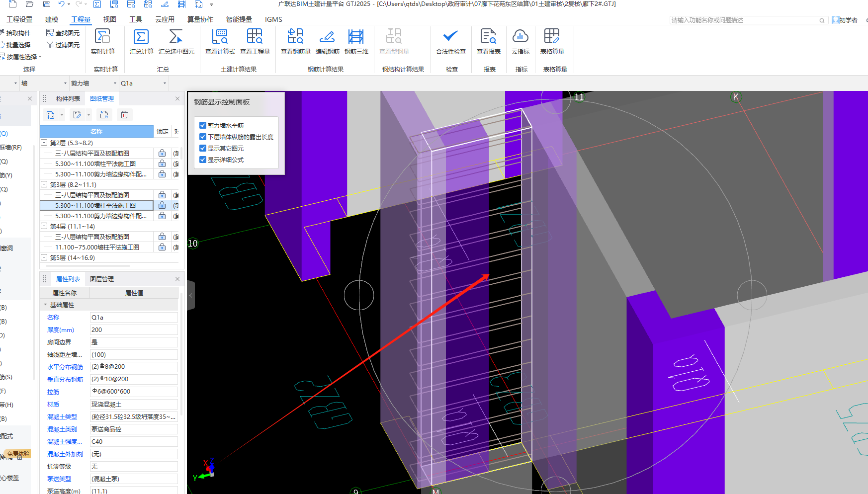Click 拾取构件 tool
The image size is (868, 494).
click(15, 33)
